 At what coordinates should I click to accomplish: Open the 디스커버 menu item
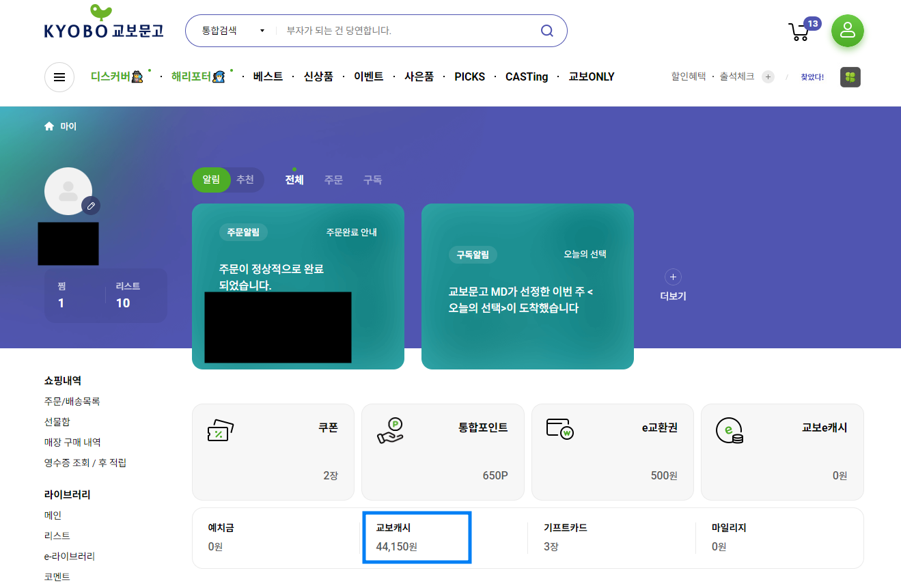[117, 76]
